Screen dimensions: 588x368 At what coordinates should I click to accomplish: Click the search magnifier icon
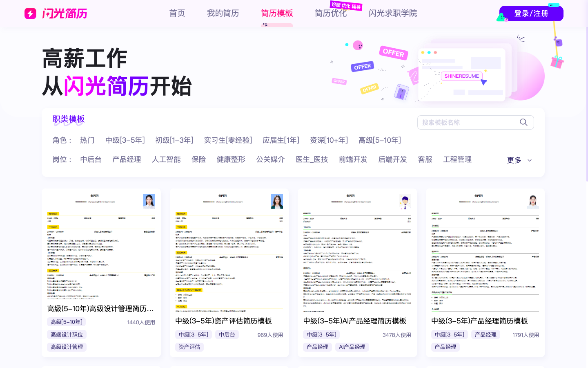coord(523,122)
